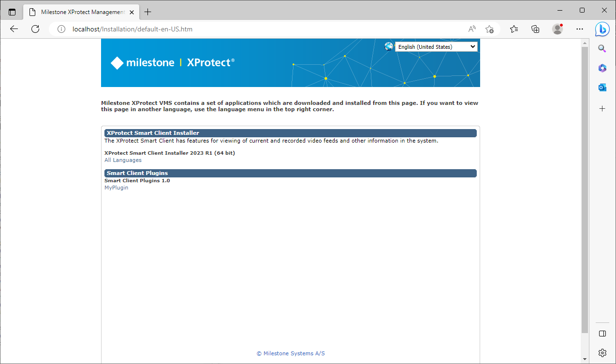
Task: Click the Smart Client Plugins section header
Action: [x=291, y=173]
